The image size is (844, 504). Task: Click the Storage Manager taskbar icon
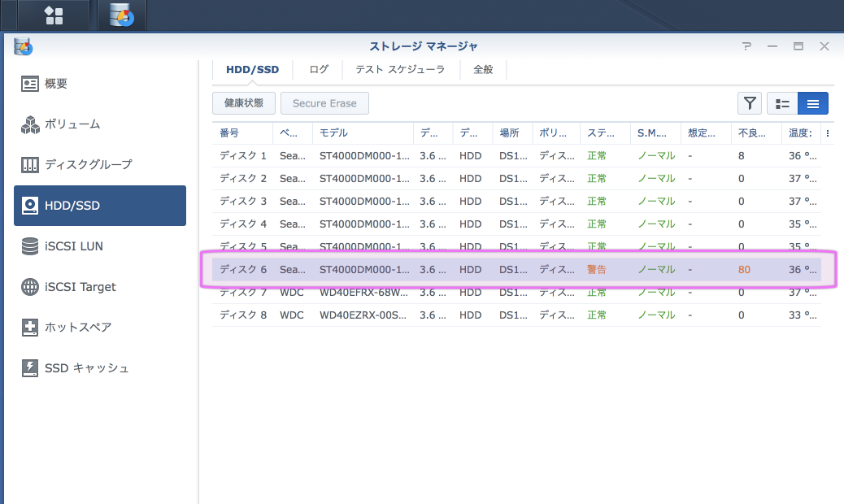[x=122, y=15]
